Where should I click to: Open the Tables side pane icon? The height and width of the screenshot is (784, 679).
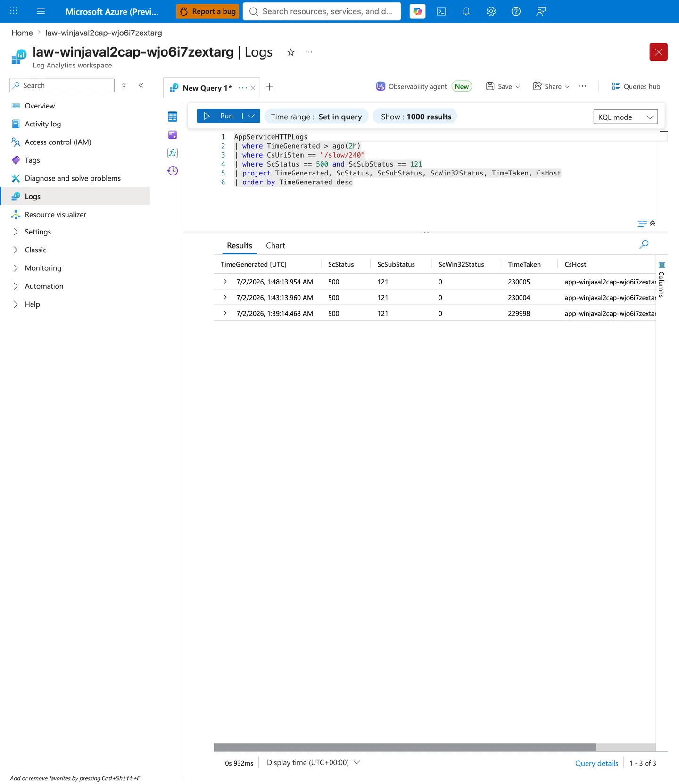[x=173, y=117]
